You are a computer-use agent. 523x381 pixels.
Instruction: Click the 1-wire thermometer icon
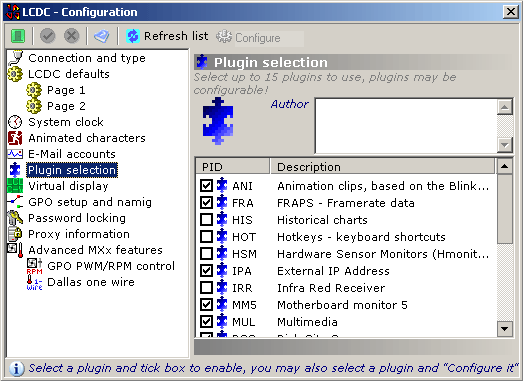[34, 282]
